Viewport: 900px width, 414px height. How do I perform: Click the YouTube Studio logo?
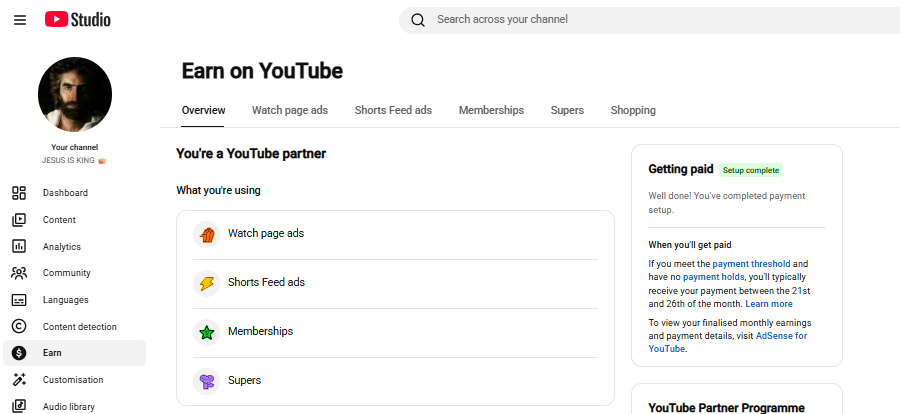tap(77, 20)
